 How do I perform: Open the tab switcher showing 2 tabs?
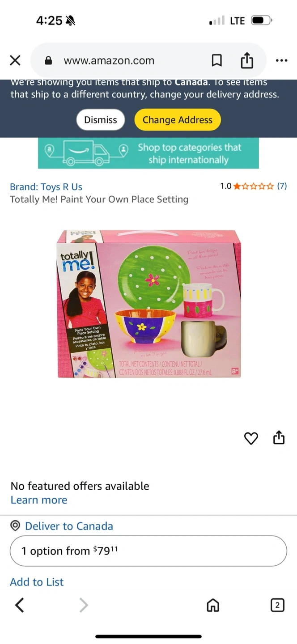click(277, 605)
